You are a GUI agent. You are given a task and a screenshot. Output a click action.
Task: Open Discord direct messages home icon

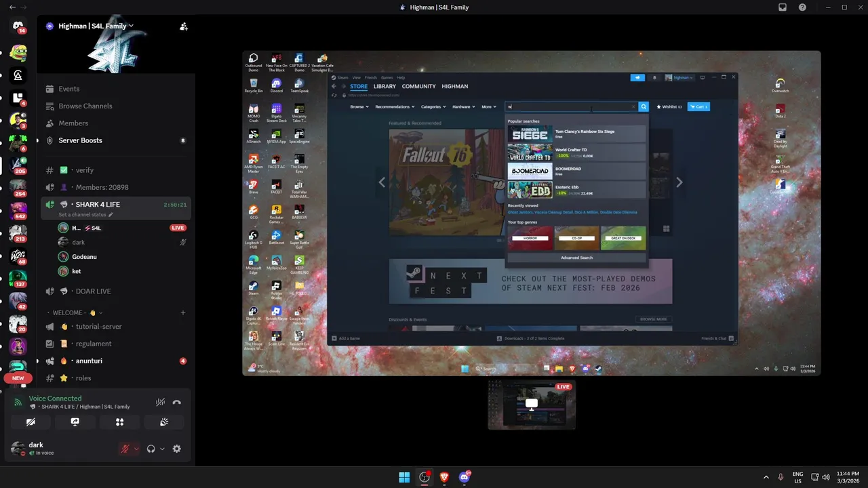[x=18, y=26]
